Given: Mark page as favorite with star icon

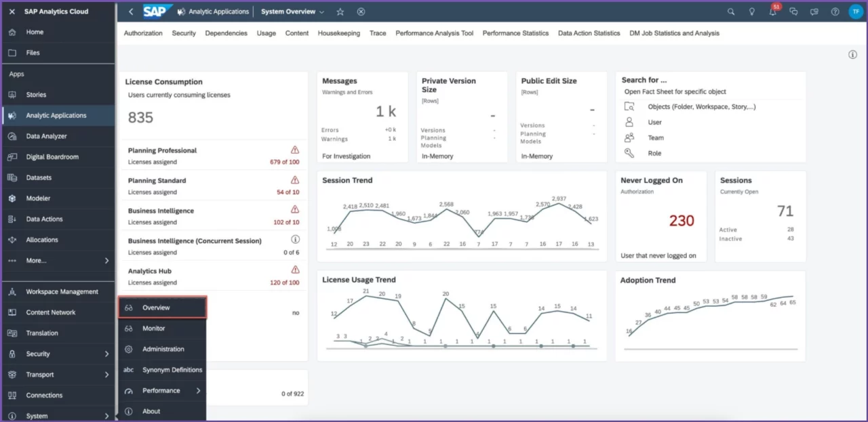Looking at the screenshot, I should tap(340, 12).
